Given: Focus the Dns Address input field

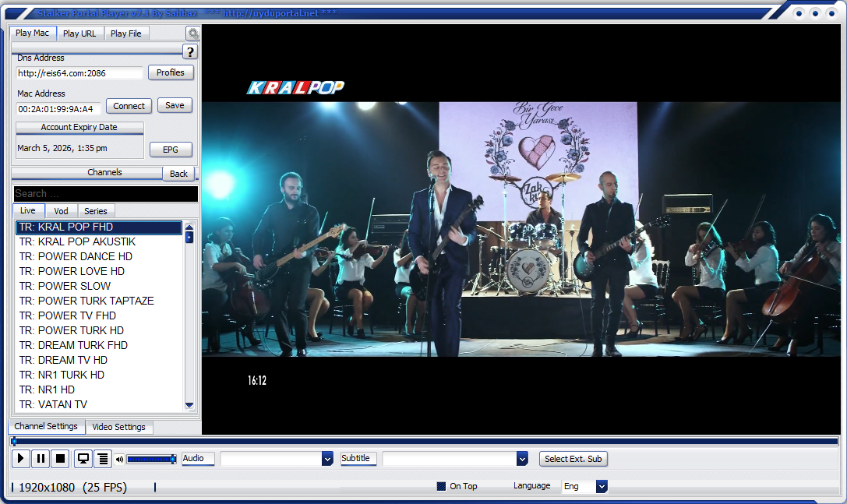Looking at the screenshot, I should [79, 73].
